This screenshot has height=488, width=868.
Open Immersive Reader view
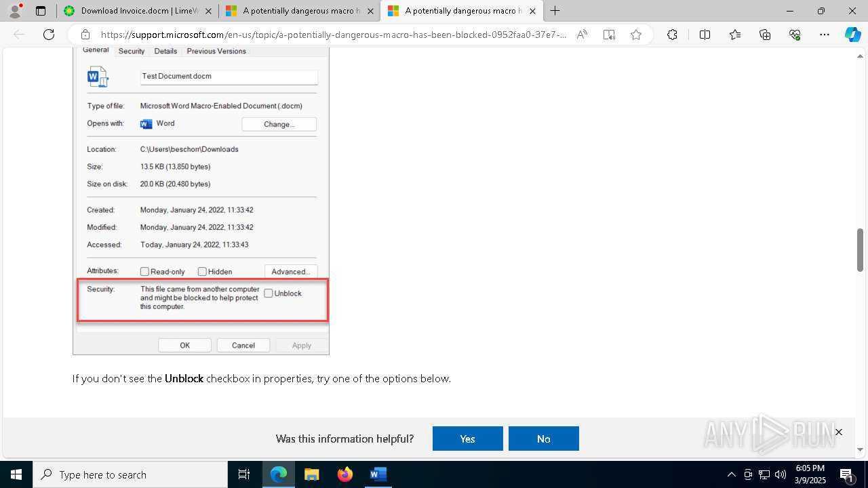click(609, 35)
